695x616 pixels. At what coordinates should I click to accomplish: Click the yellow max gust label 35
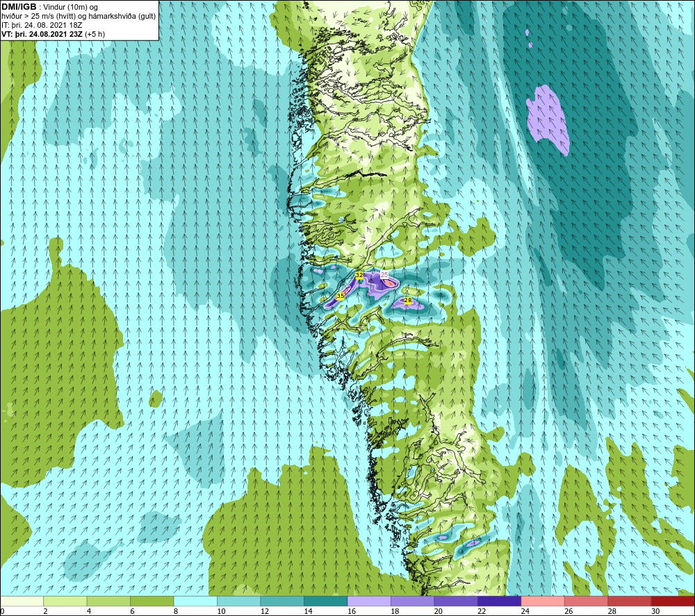coord(341,296)
